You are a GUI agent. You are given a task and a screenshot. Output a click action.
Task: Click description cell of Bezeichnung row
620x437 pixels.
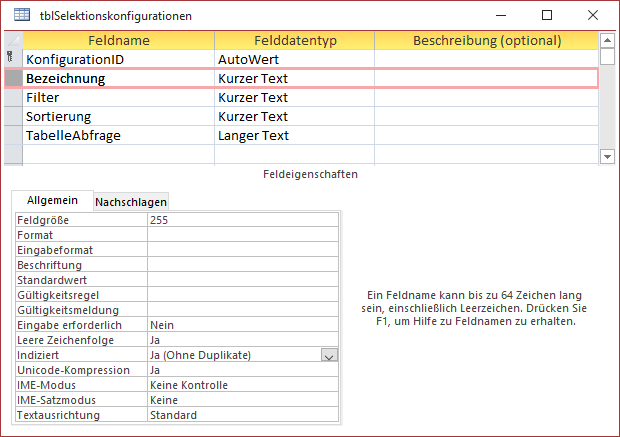click(486, 78)
